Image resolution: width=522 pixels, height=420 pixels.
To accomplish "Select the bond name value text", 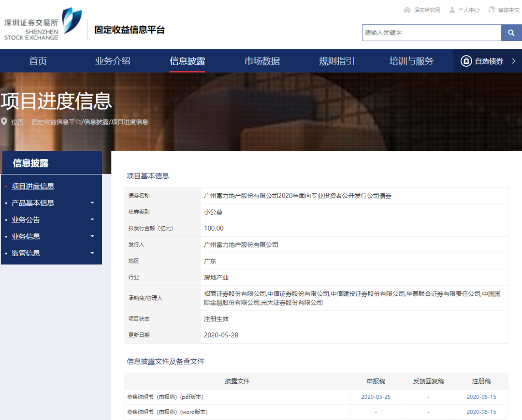I will [x=298, y=196].
